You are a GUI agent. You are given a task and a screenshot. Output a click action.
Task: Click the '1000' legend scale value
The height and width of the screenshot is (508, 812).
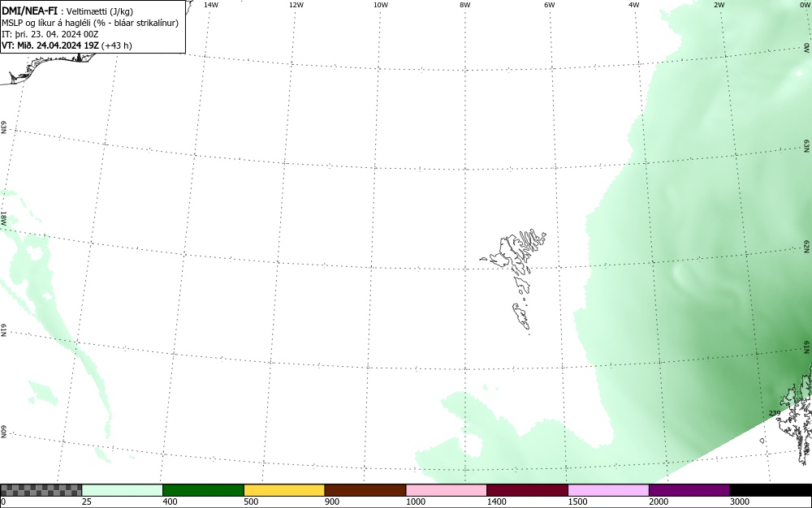[416, 502]
